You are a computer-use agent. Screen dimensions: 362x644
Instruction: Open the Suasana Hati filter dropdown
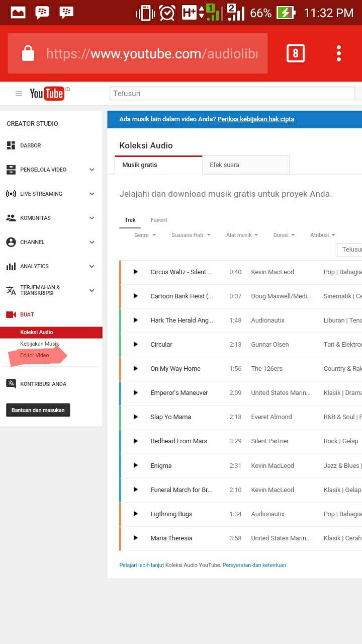tap(191, 235)
